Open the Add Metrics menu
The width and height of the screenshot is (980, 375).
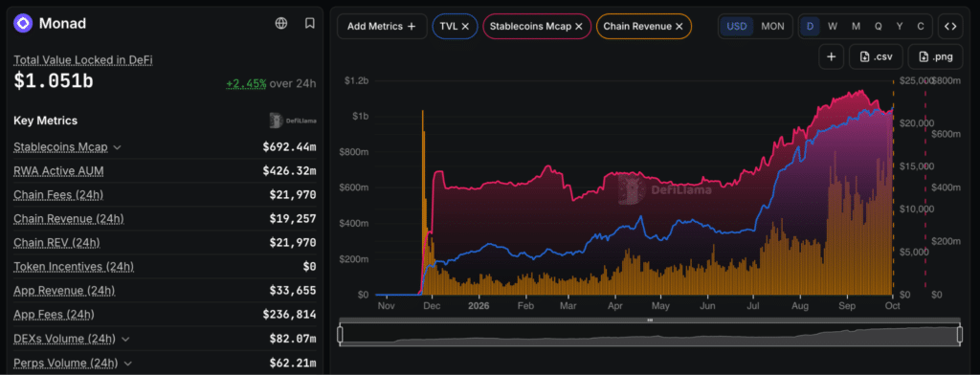point(382,26)
